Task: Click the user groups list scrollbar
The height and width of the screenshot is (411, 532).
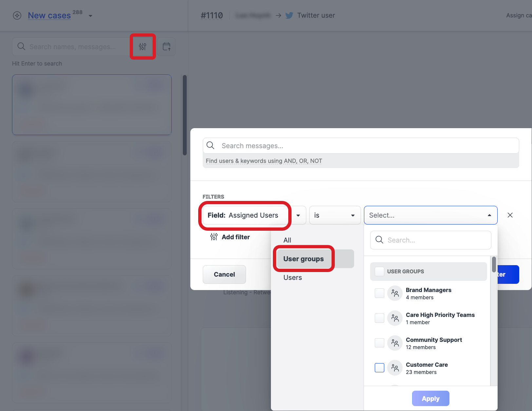Action: (x=494, y=265)
